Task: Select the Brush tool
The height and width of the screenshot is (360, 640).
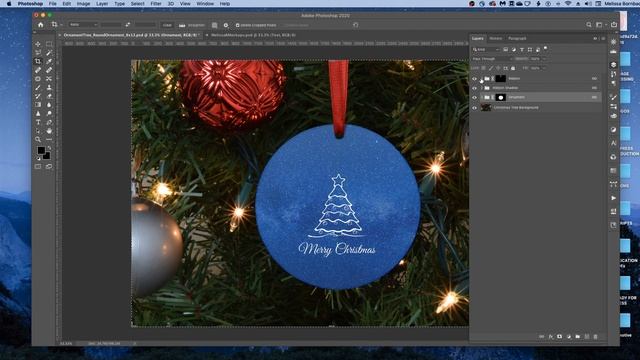Action: tap(38, 87)
